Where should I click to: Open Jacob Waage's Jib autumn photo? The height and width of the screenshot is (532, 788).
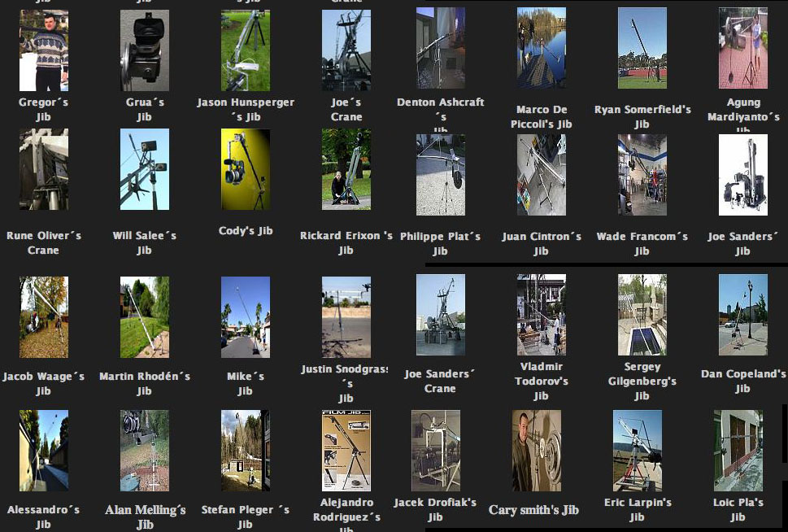pyautogui.click(x=44, y=317)
